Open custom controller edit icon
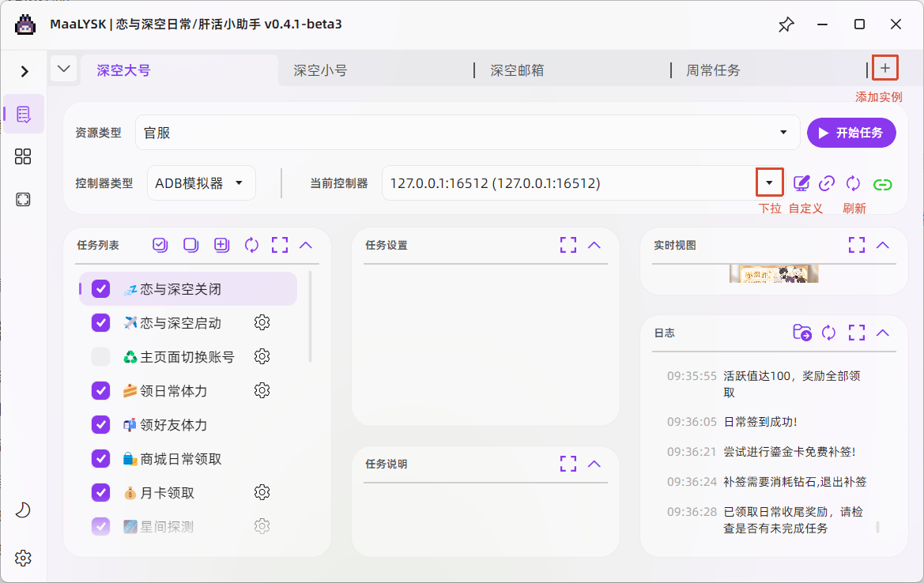This screenshot has width=924, height=583. pos(801,183)
